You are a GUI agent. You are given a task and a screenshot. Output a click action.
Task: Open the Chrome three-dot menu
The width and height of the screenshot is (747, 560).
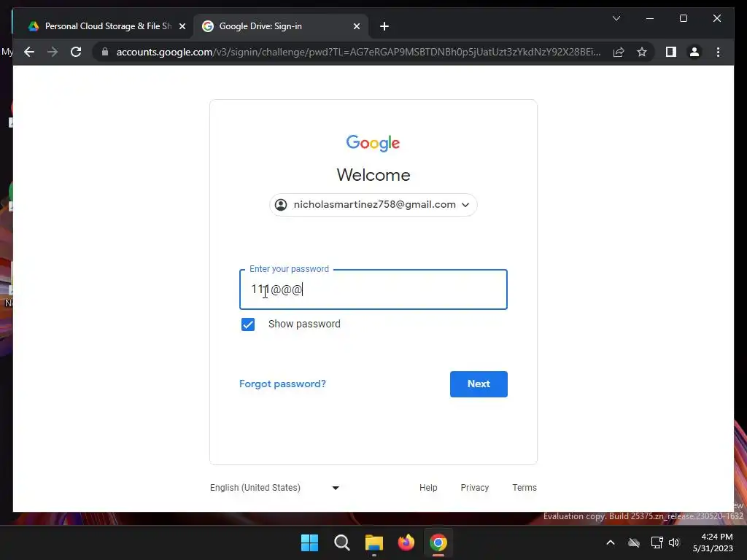(x=718, y=52)
